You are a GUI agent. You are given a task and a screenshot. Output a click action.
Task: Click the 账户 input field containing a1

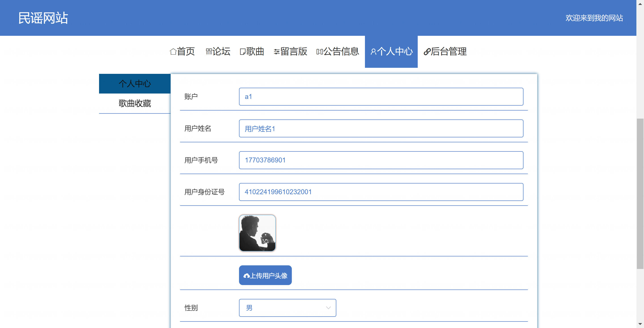381,97
